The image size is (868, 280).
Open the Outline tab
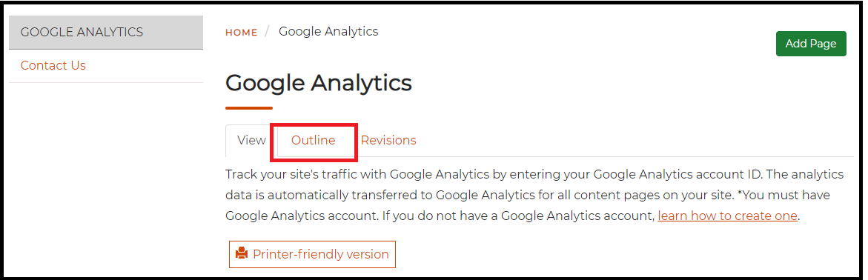[x=314, y=141]
